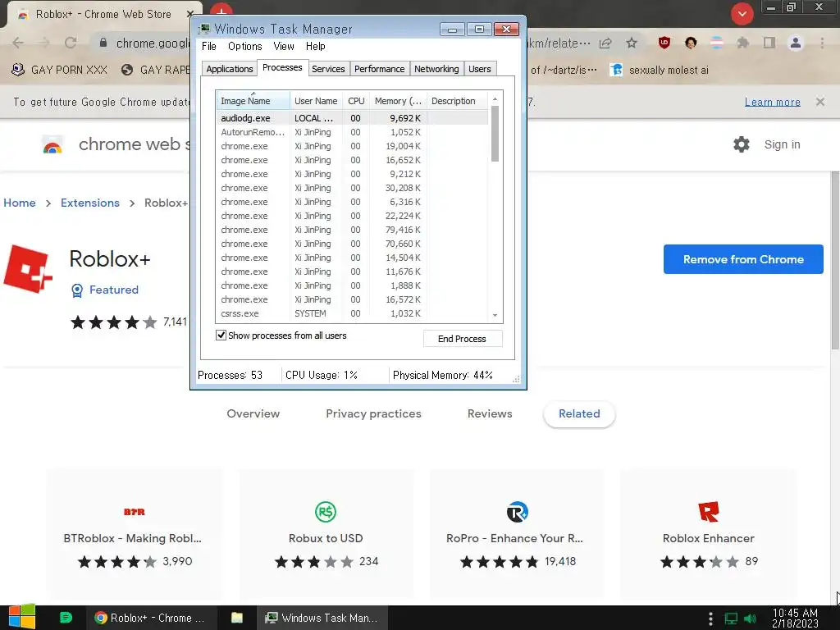The height and width of the screenshot is (630, 840).
Task: Click Chrome page vertical scrollbar
Action: 834,260
